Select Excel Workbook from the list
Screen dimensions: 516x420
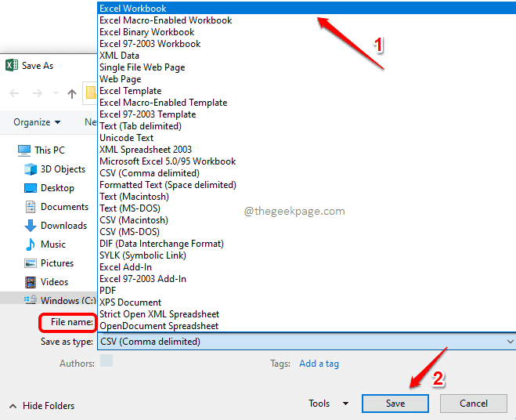[x=133, y=9]
